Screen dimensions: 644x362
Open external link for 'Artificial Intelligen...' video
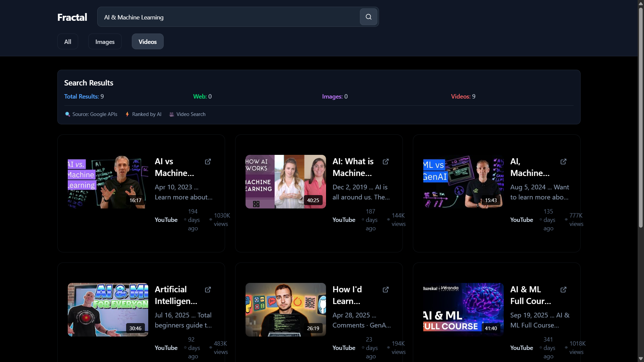point(208,290)
